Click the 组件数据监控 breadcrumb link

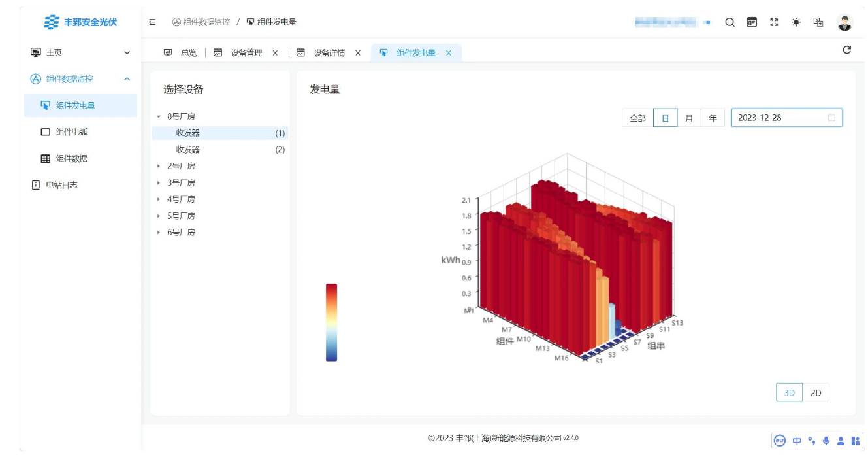201,22
